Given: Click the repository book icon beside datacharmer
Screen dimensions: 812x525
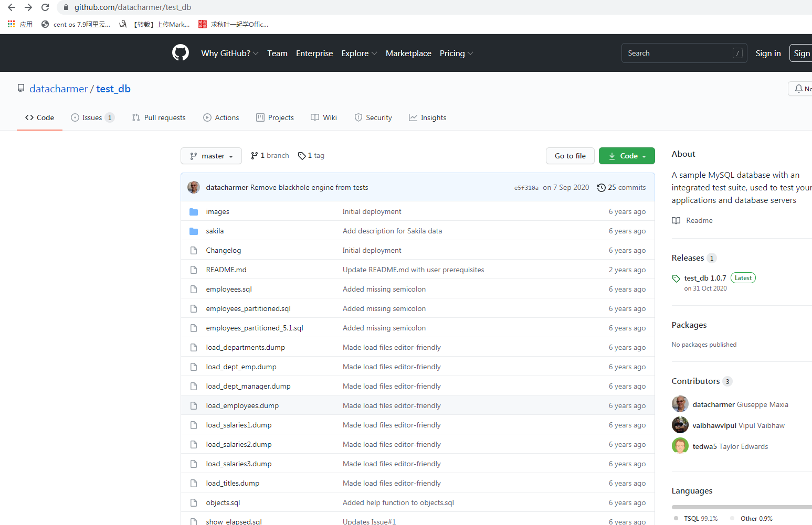Looking at the screenshot, I should pyautogui.click(x=21, y=89).
